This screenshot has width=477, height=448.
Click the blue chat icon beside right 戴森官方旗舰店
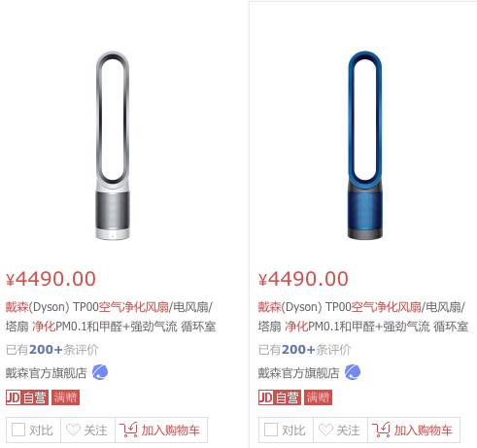353,372
